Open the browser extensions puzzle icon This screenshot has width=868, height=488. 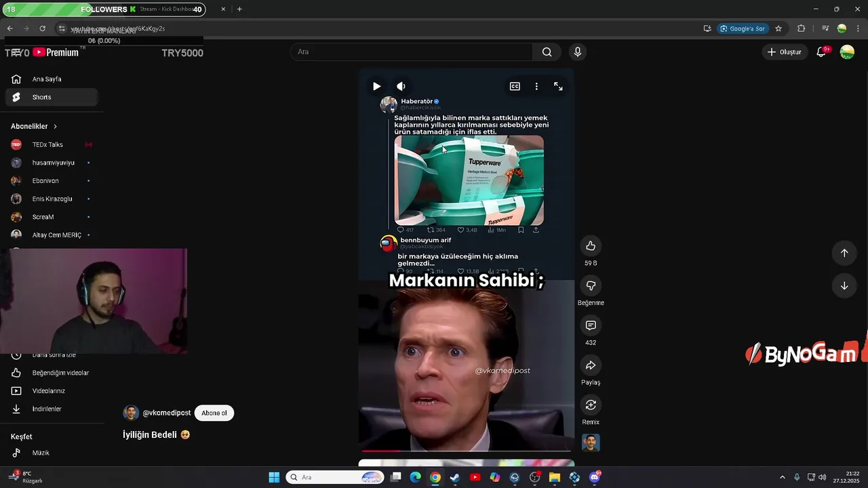click(x=802, y=28)
